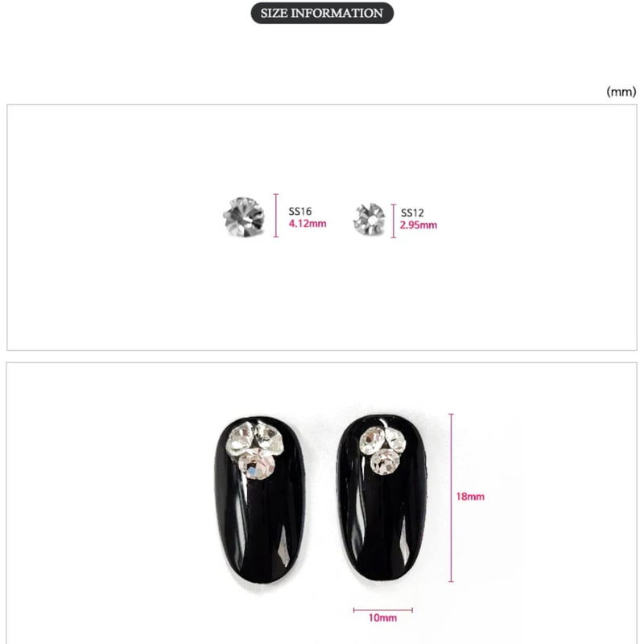Click the horizontal 10mm measurement line
This screenshot has height=644, width=644.
pyautogui.click(x=383, y=610)
